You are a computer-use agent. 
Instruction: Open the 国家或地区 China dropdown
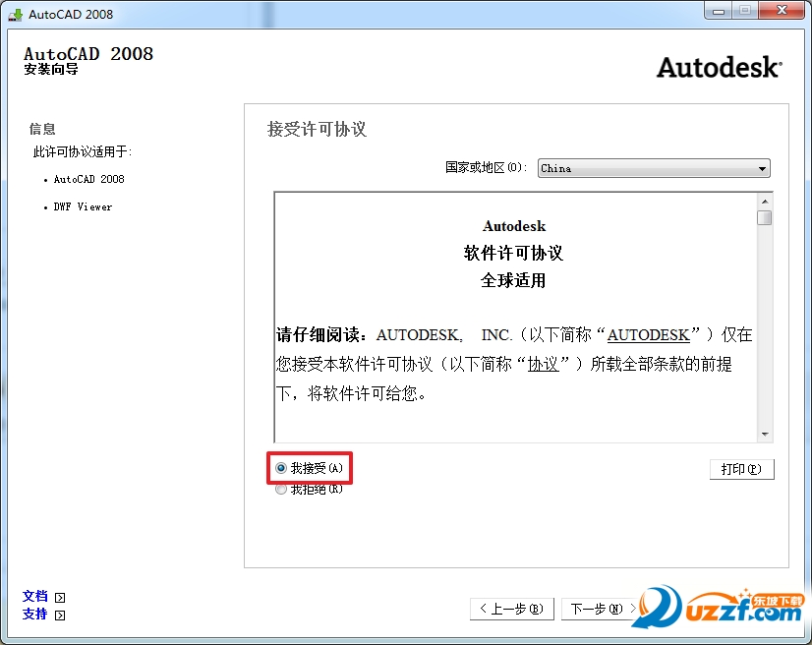(x=654, y=168)
